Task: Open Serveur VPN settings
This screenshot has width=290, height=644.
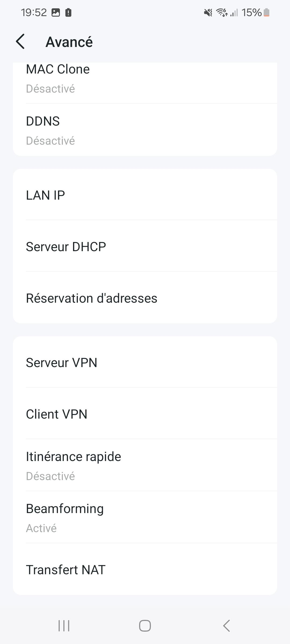Action: (145, 363)
